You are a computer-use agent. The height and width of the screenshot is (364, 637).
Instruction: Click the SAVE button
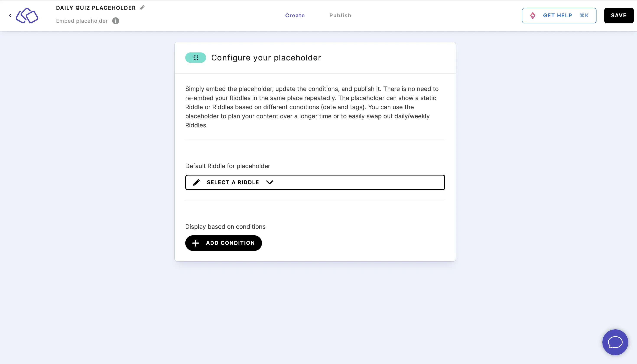(x=619, y=15)
